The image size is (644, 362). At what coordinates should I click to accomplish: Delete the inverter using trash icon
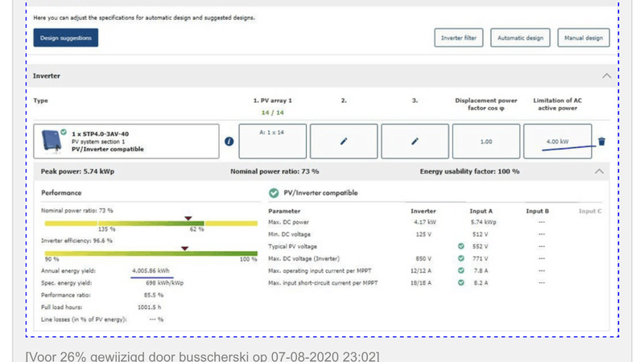click(x=601, y=142)
